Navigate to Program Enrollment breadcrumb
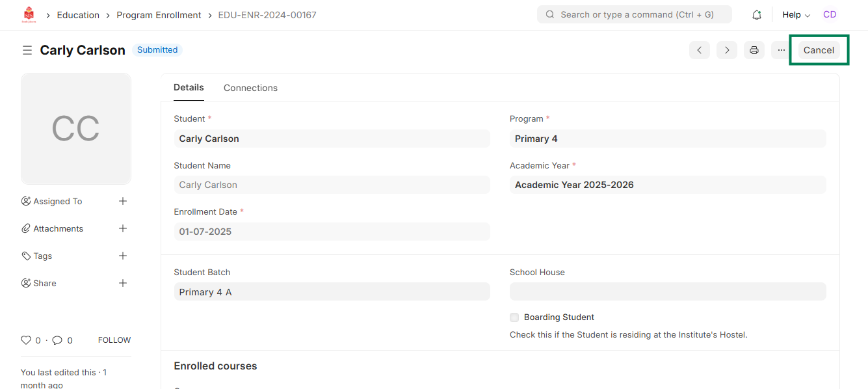 [x=159, y=15]
